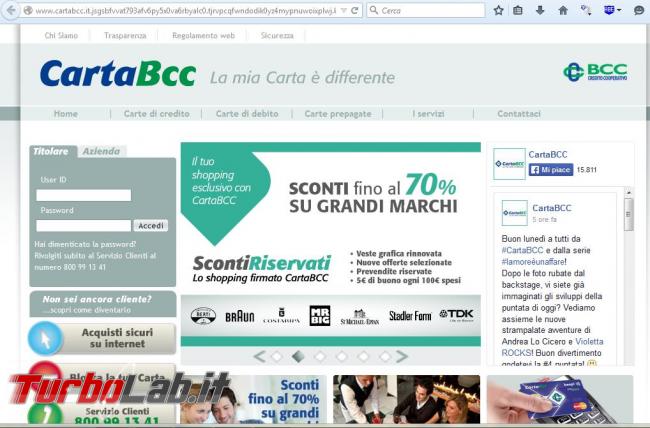
Task: Open the #lamoreèunaffare hashtag link
Action: coord(533,262)
